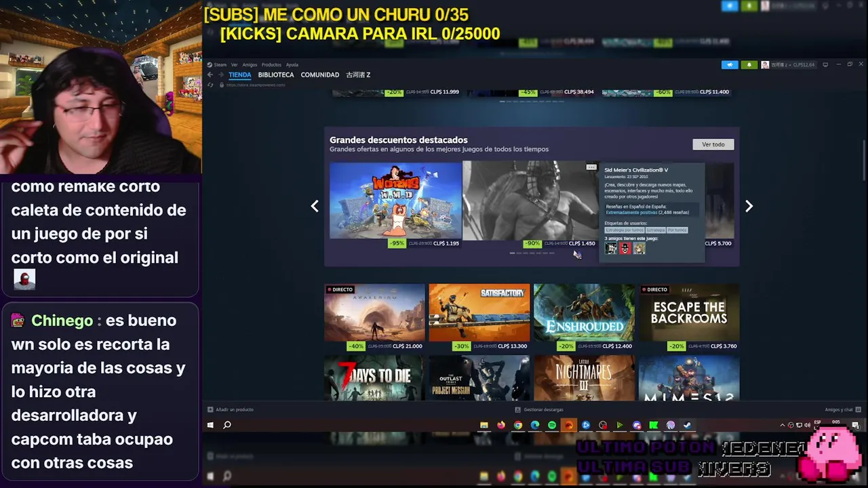Open the Satisfactory game tile

[x=479, y=312]
